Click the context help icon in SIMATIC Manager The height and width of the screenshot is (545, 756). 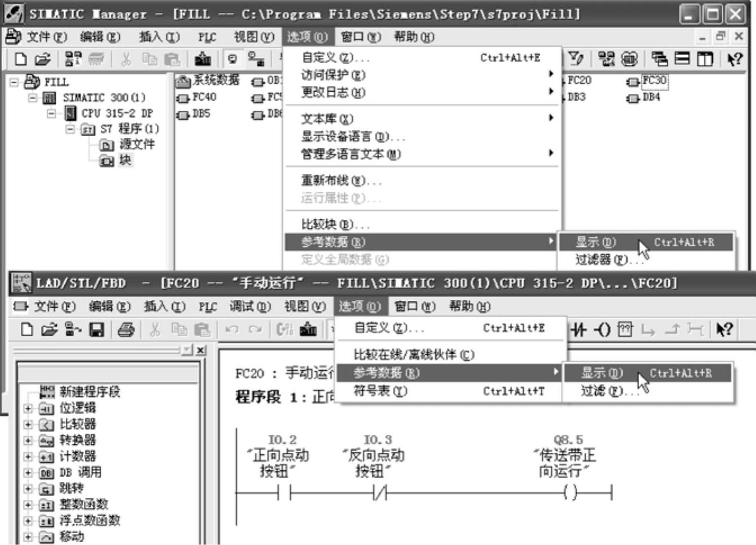[735, 58]
